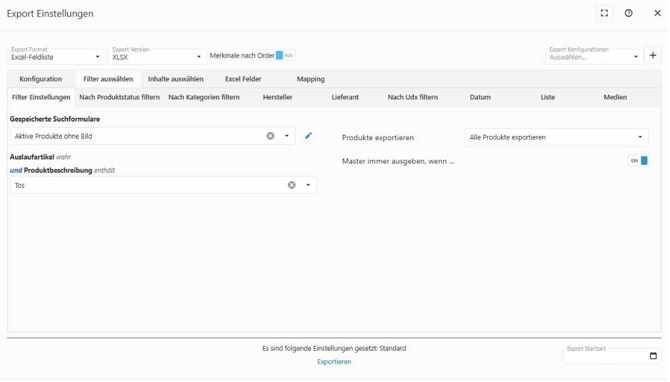This screenshot has width=670, height=382.
Task: Switch to Liste subtab
Action: tap(549, 97)
